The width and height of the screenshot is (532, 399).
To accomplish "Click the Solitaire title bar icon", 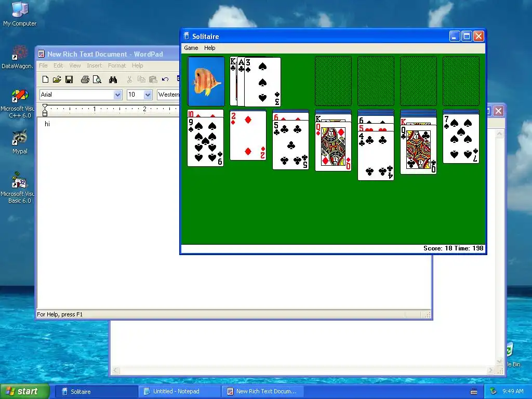I will (x=187, y=36).
